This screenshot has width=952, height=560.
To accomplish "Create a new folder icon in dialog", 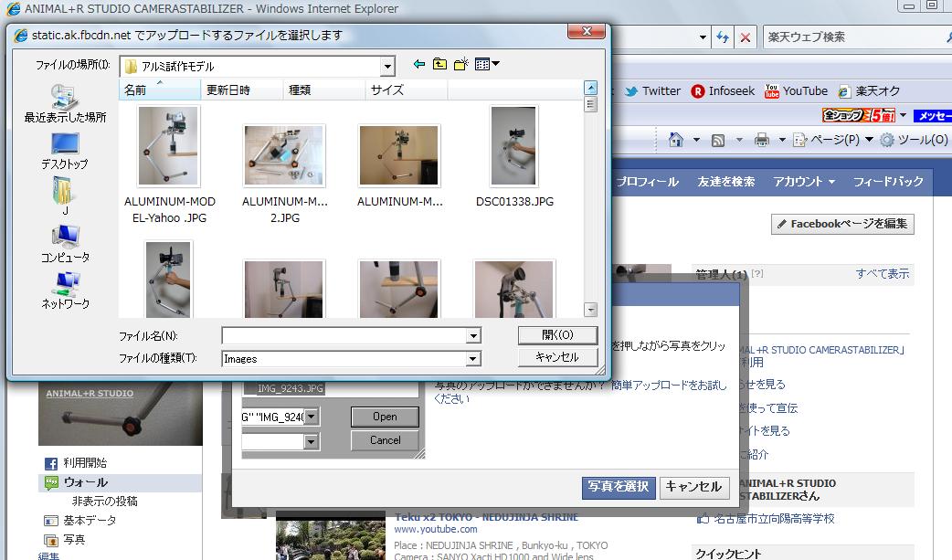I will [x=460, y=64].
